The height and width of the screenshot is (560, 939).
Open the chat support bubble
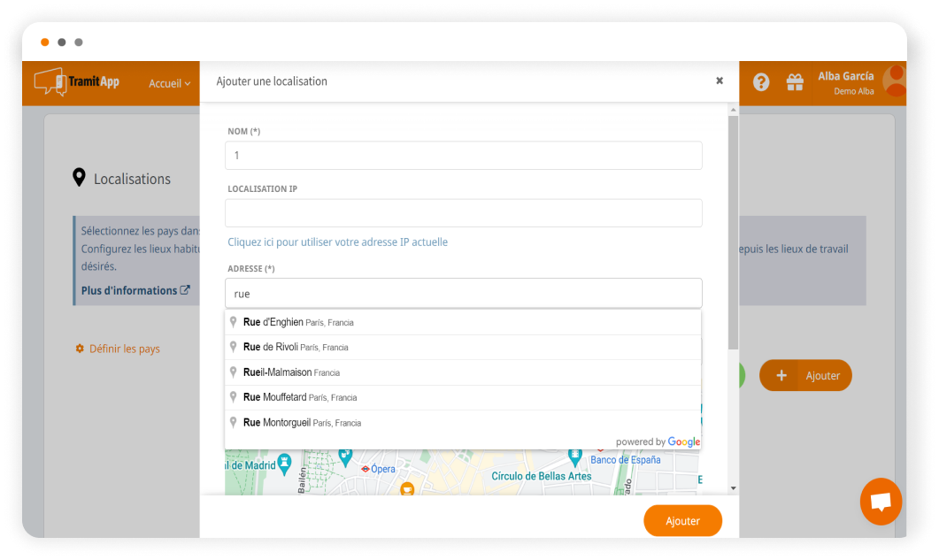click(880, 502)
